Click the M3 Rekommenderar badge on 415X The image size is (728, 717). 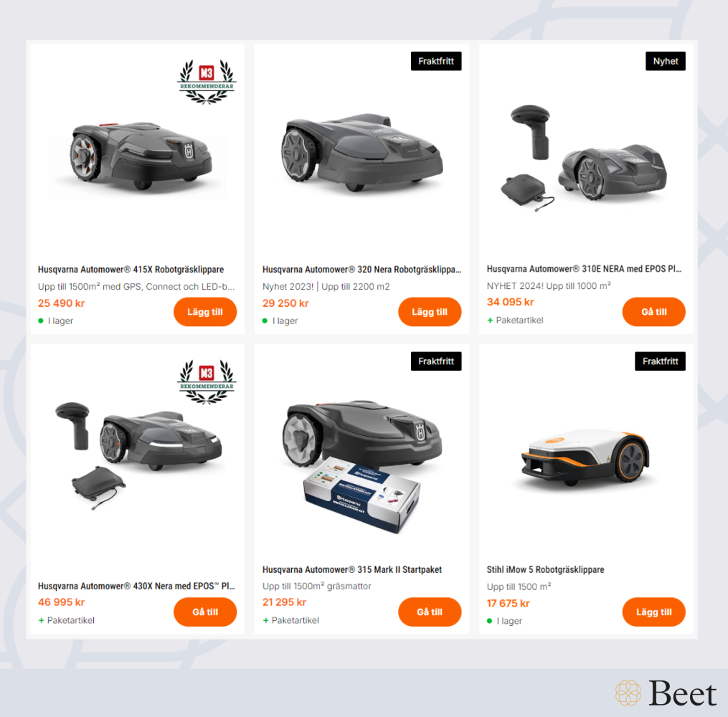207,82
